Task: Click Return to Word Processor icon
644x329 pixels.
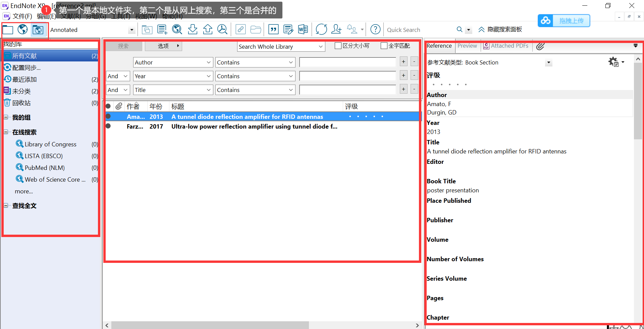Action: 303,30
